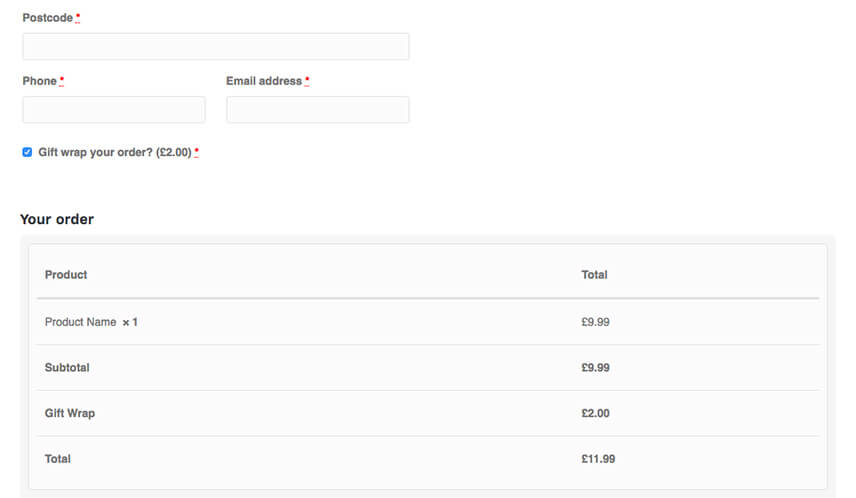
Task: Click the £2.00 Gift Wrap amount
Action: (596, 413)
